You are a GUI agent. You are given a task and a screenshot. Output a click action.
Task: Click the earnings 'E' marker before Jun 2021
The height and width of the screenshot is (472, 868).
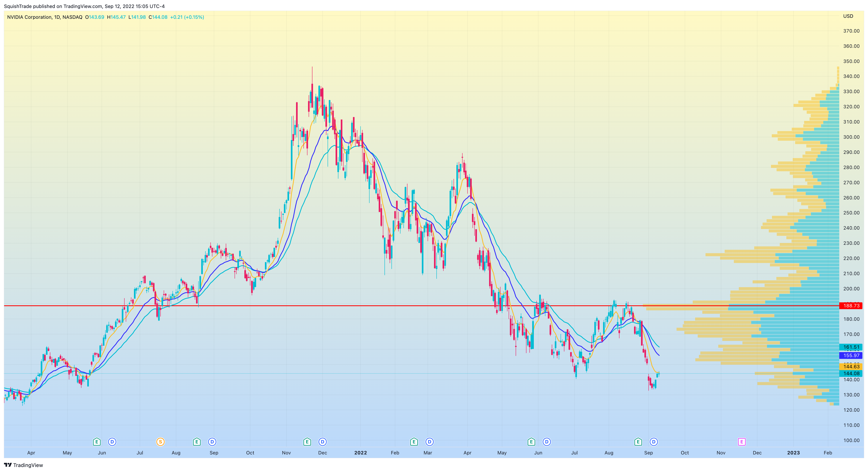pos(97,442)
